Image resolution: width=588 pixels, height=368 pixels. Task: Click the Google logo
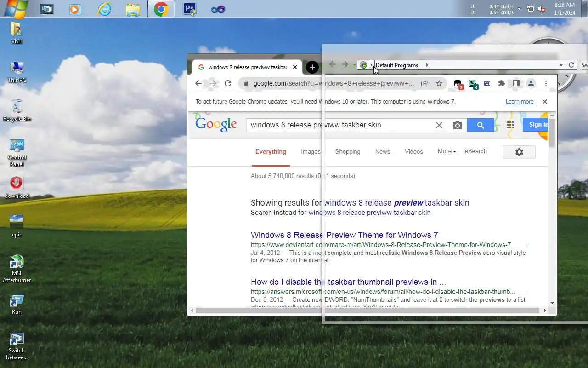[216, 124]
